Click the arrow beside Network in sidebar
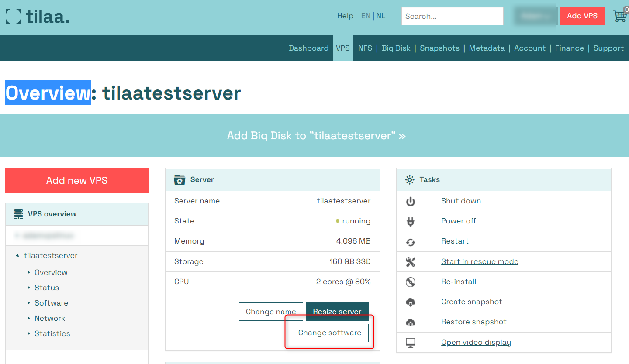This screenshot has width=629, height=364. coord(29,318)
